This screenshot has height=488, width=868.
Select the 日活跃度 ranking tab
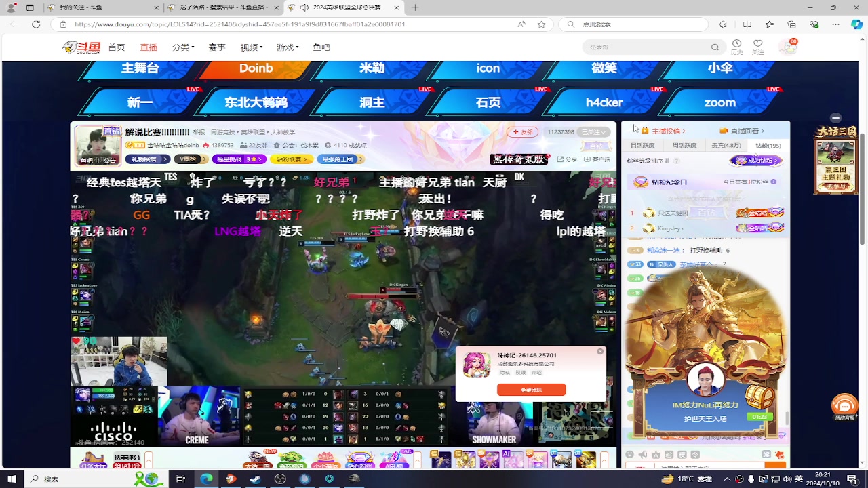[642, 146]
